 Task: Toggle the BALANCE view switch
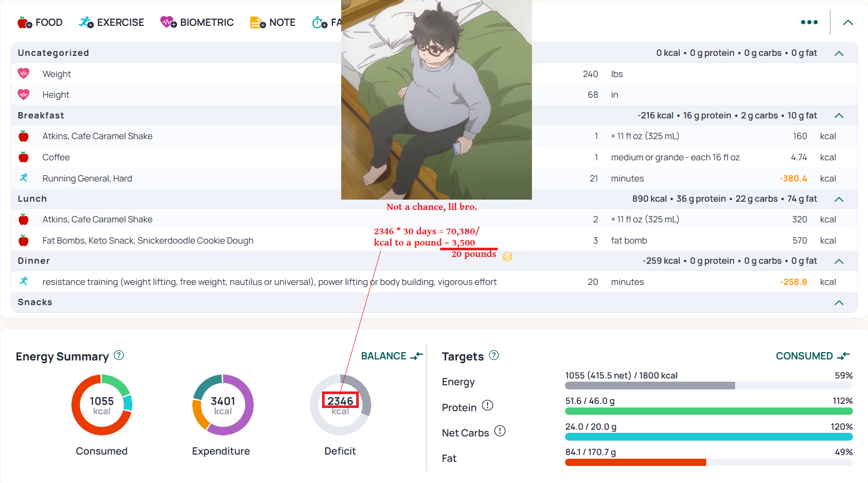click(x=391, y=356)
